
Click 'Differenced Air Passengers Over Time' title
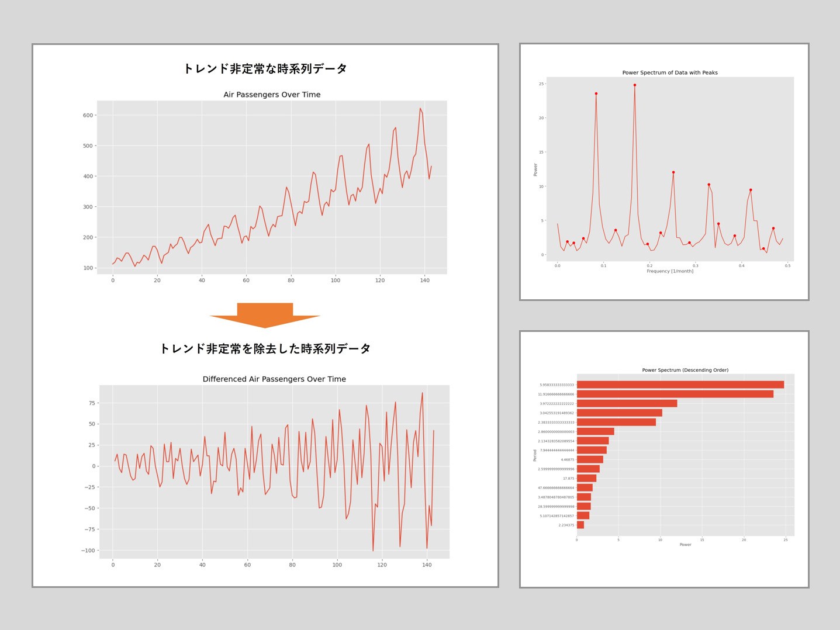point(274,379)
